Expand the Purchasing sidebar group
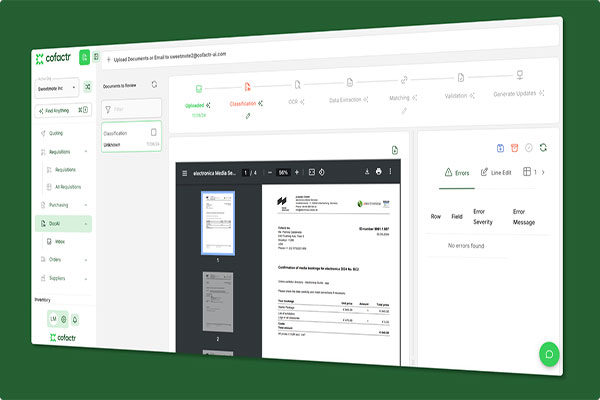The height and width of the screenshot is (400, 600). click(86, 205)
